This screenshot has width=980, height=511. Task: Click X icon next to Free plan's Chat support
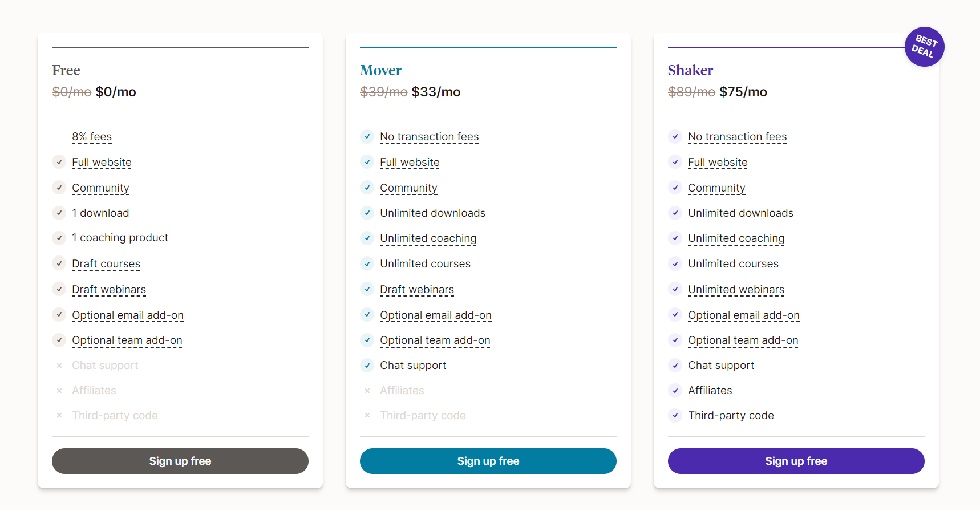[59, 366]
